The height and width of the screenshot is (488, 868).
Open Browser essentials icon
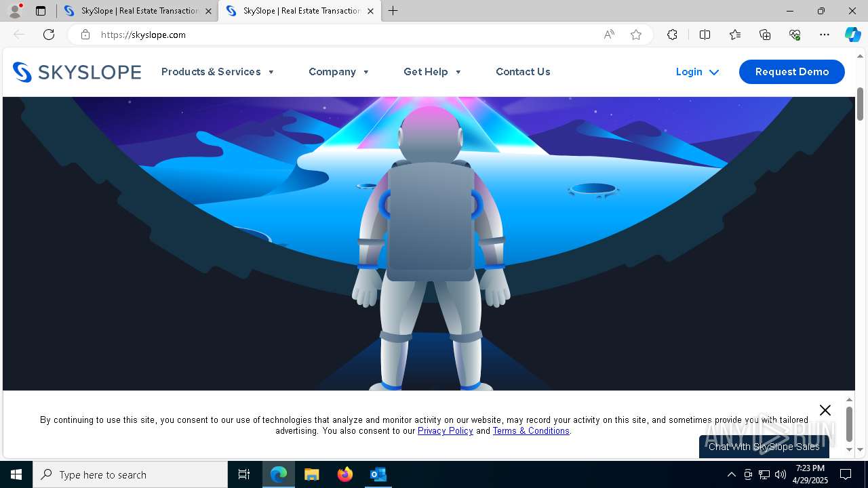(795, 35)
